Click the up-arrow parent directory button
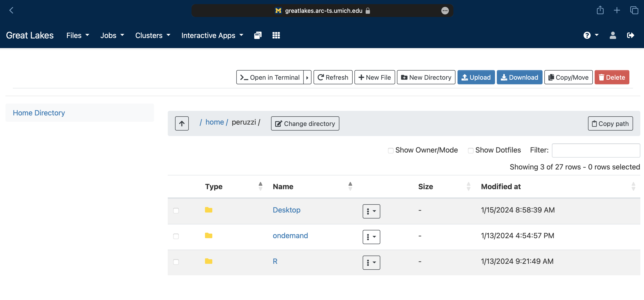Viewport: 644px width, 300px height. 182,123
